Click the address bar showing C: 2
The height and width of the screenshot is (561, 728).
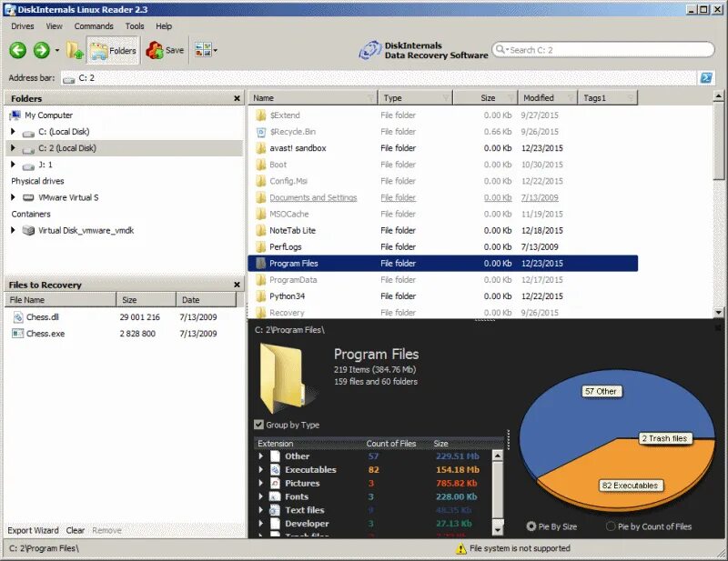(379, 78)
